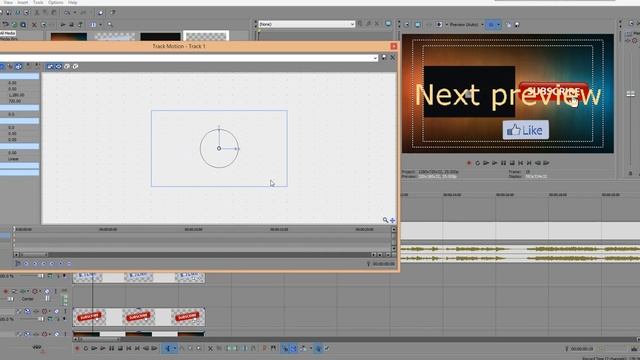This screenshot has width=640, height=360.
Task: Select the first SUBSCRIBE clip on the timeline
Action: [x=89, y=317]
